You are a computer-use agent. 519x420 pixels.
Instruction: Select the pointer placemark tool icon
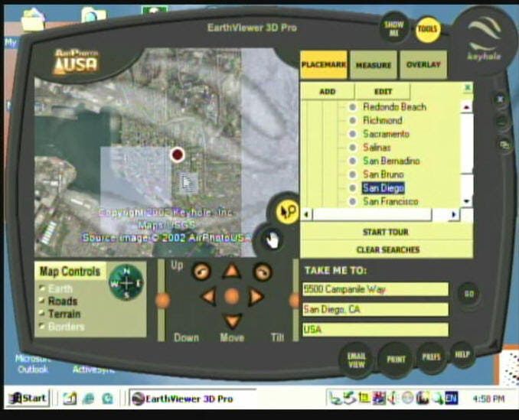[287, 211]
